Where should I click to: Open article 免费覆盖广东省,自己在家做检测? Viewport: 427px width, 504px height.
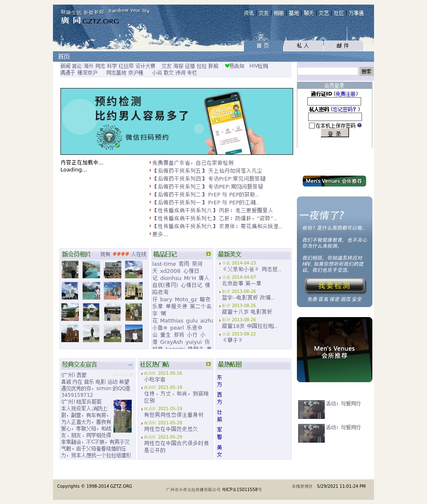(x=193, y=163)
